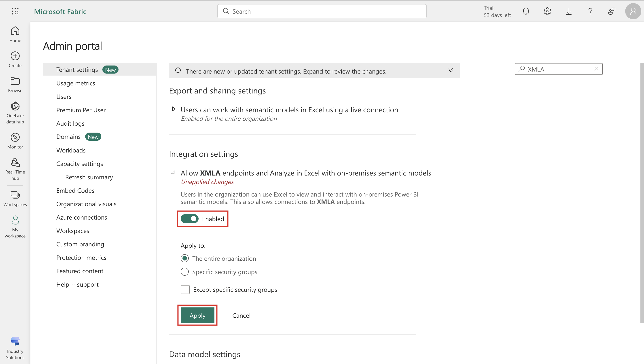The width and height of the screenshot is (644, 364).
Task: Open Embed Codes
Action: coord(75,190)
